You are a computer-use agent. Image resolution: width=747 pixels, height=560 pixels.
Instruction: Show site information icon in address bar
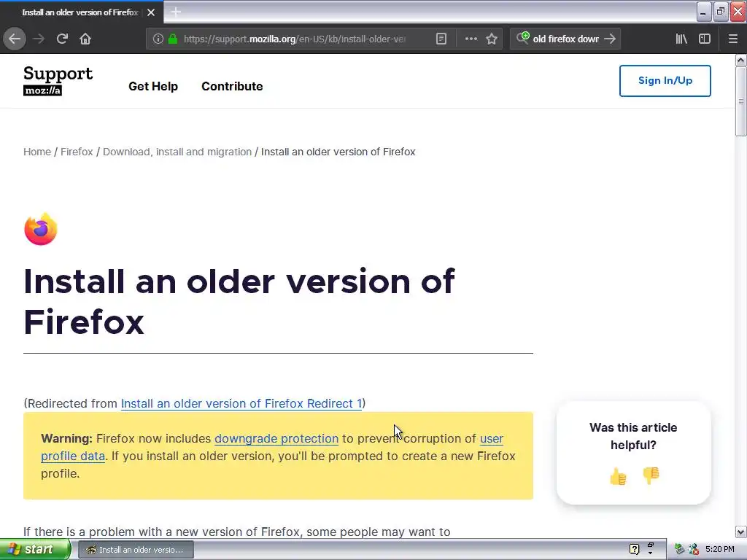(x=158, y=39)
